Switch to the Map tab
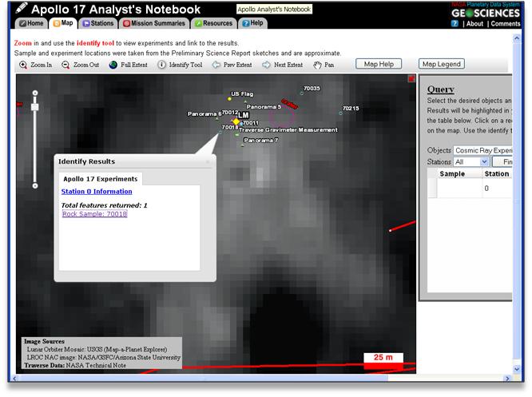Viewport: 532px width, 397px height. [63, 23]
